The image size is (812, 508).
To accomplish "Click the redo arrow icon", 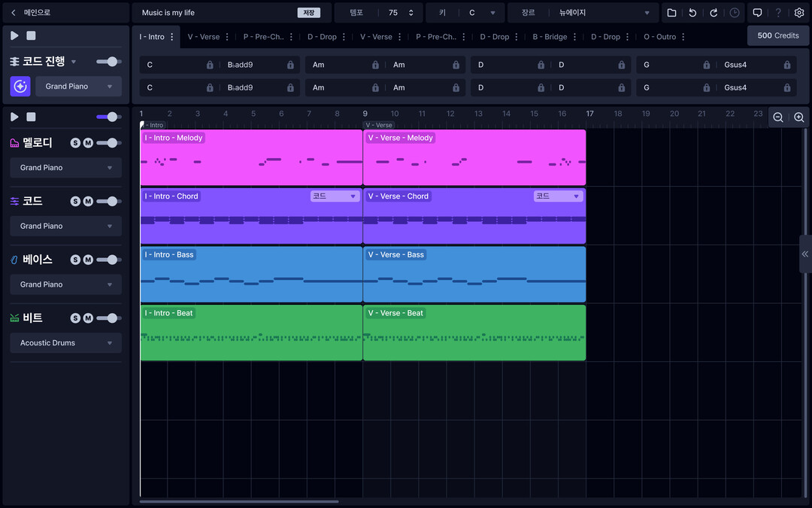I will 714,13.
